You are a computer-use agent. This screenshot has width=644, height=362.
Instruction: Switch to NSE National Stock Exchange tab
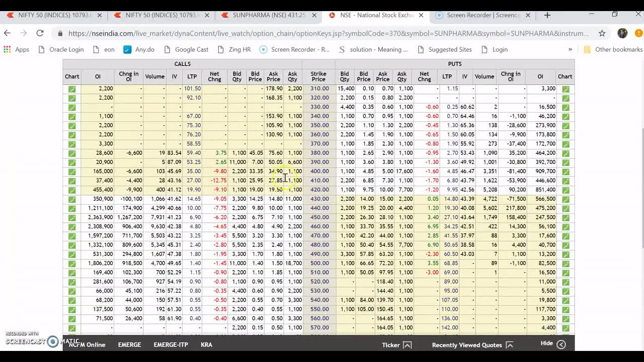coord(376,15)
